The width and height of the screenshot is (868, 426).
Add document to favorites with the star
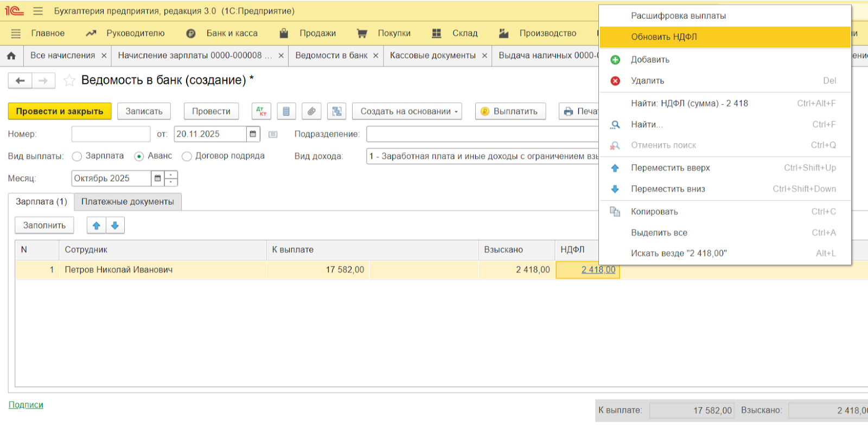click(69, 81)
